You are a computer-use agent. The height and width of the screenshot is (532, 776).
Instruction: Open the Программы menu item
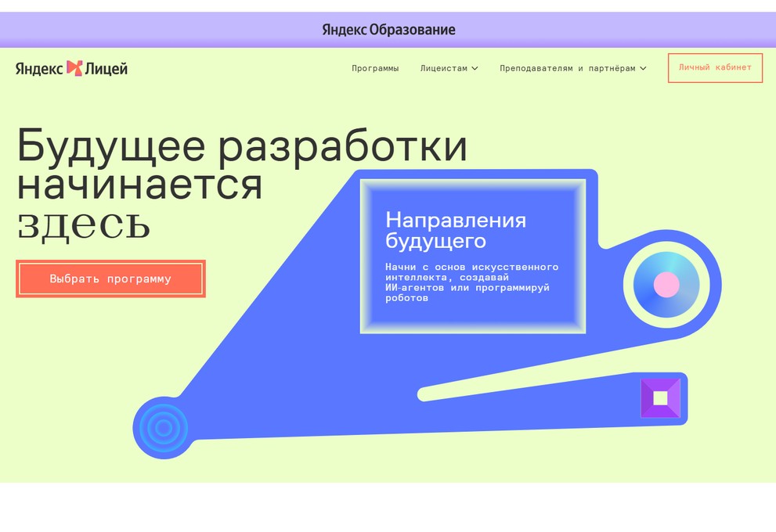click(375, 68)
